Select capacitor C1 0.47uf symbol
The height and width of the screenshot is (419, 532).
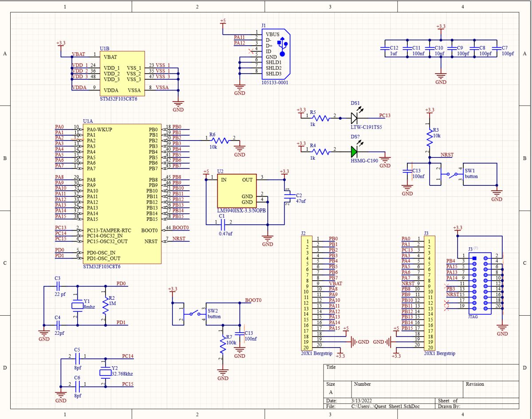[224, 224]
